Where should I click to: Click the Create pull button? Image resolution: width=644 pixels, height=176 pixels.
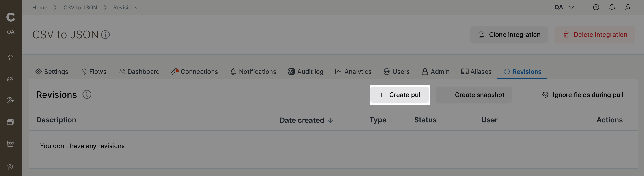pyautogui.click(x=400, y=95)
